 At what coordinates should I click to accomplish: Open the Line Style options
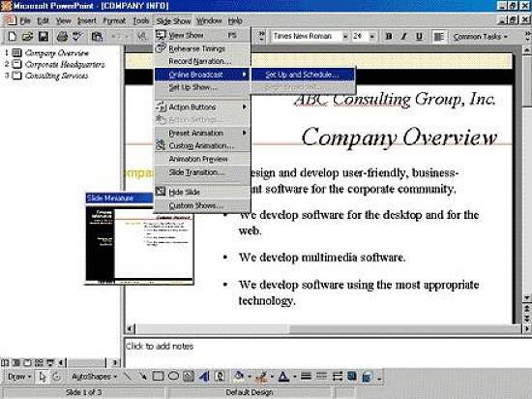[x=306, y=377]
